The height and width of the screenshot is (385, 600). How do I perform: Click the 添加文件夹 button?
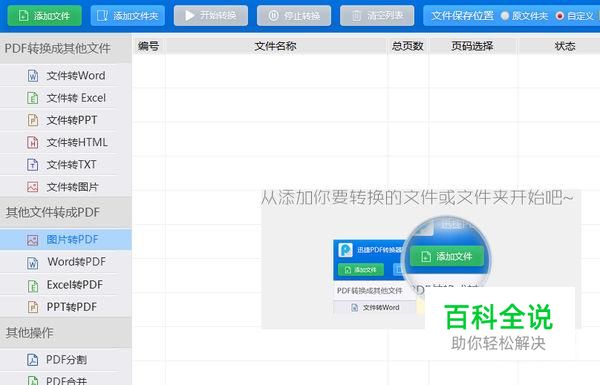[x=127, y=16]
